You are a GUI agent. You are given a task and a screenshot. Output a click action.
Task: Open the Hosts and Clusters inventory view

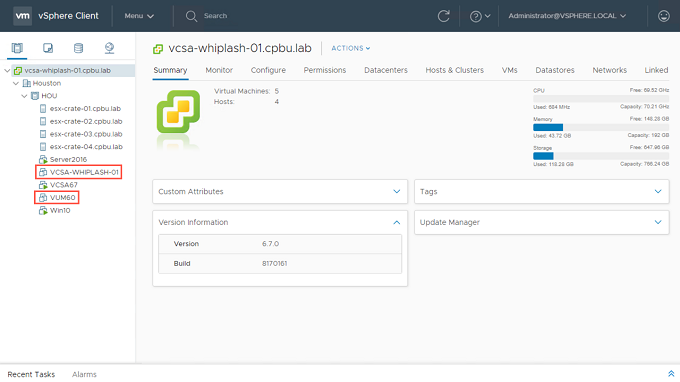click(17, 48)
